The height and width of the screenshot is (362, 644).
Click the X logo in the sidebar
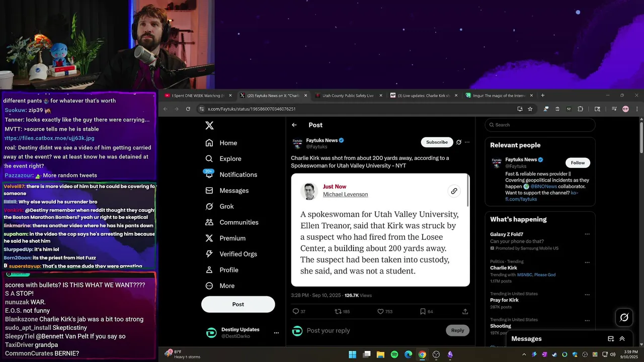click(209, 126)
